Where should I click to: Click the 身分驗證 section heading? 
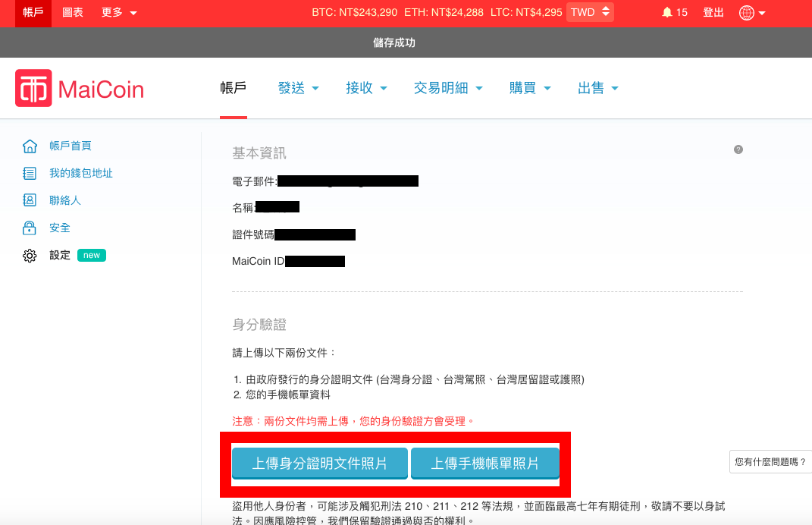point(259,325)
